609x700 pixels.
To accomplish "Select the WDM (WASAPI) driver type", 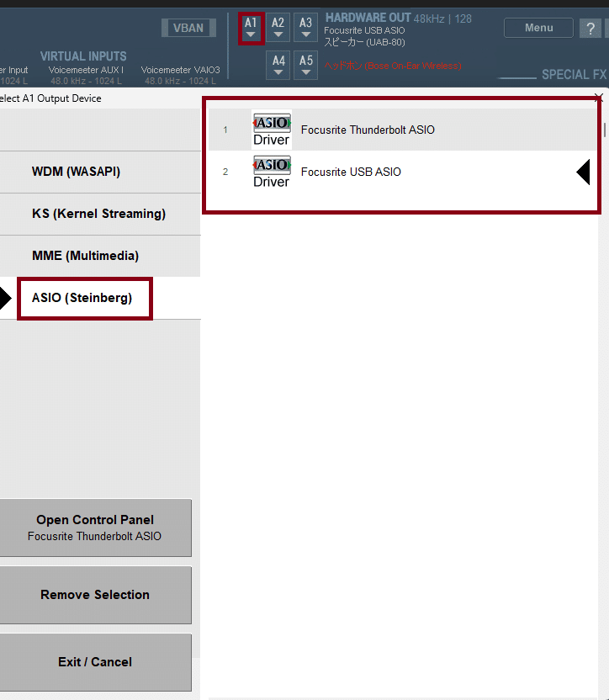I will (100, 172).
